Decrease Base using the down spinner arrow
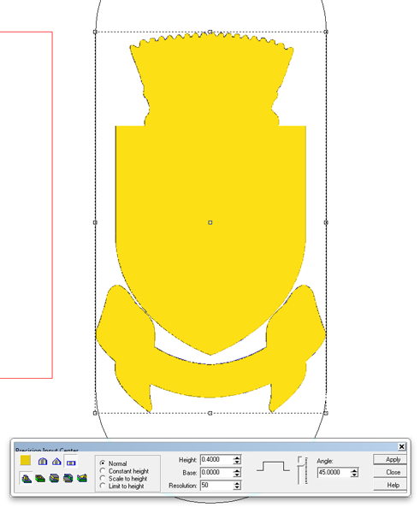 click(x=237, y=475)
